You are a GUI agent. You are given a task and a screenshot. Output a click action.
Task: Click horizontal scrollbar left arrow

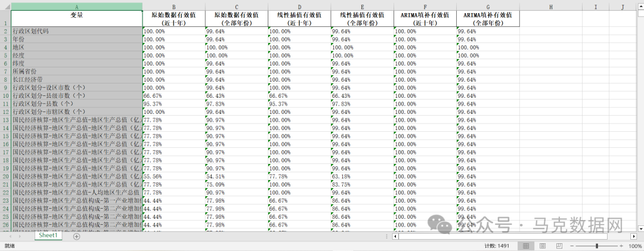click(x=395, y=236)
